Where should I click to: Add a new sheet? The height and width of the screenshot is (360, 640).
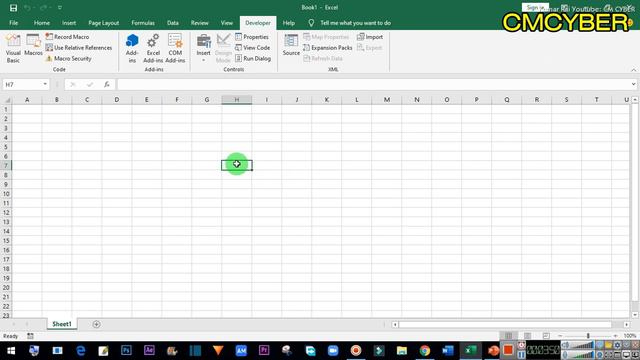pos(96,324)
